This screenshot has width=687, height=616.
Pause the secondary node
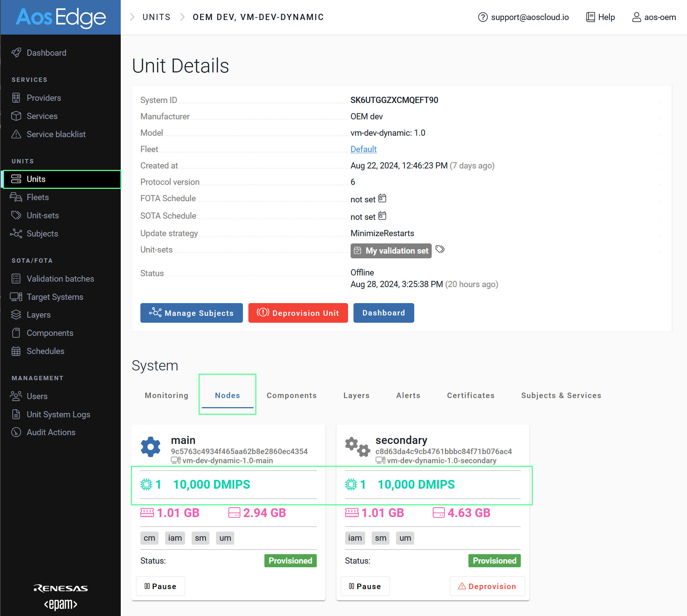click(365, 586)
